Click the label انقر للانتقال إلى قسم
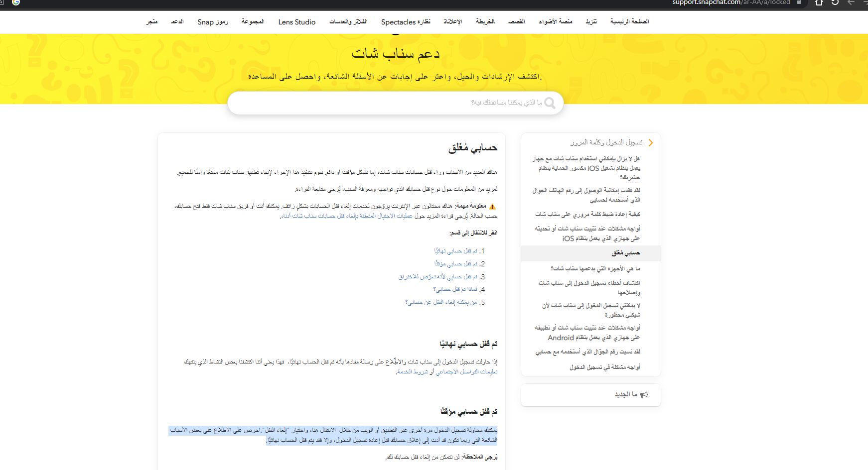This screenshot has height=470, width=868. click(x=473, y=233)
